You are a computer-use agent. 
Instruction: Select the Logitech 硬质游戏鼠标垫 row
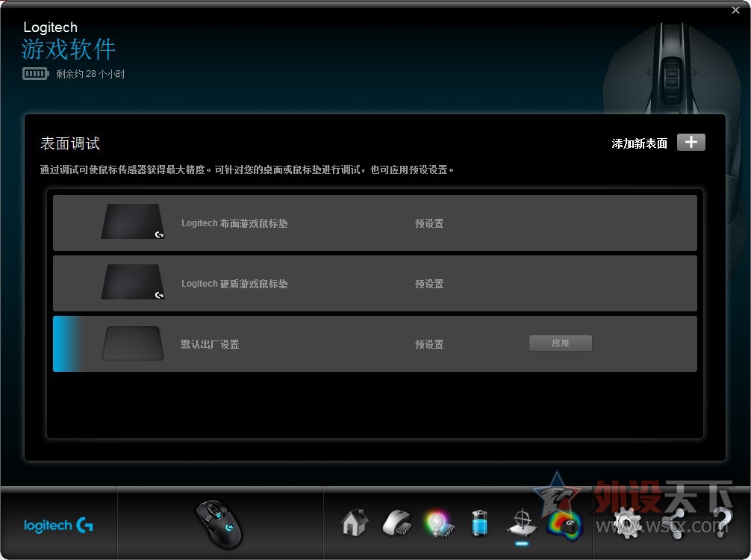pyautogui.click(x=375, y=283)
